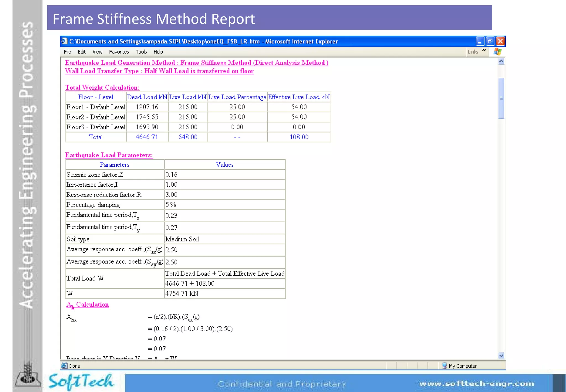Click the scrollbar down arrow

click(501, 356)
